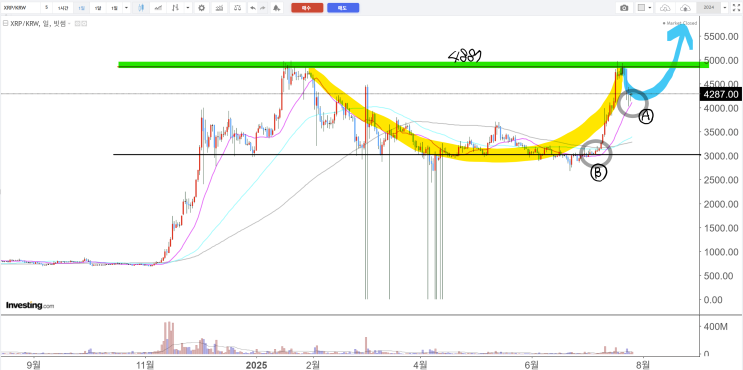Click the 6월 time axis label
Viewport: 743px width, 370px height.
tap(533, 364)
